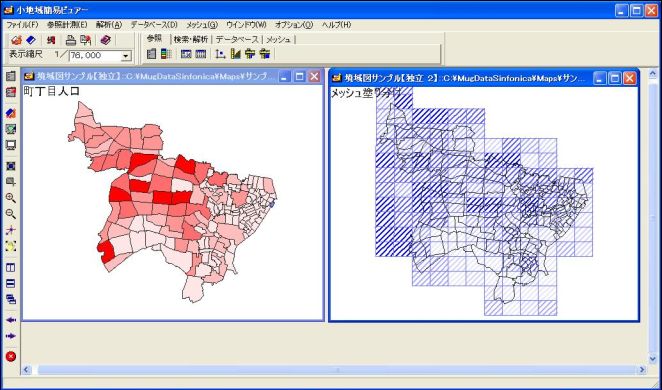Open the メッシュ(G) menu
The width and height of the screenshot is (662, 390).
coord(202,24)
